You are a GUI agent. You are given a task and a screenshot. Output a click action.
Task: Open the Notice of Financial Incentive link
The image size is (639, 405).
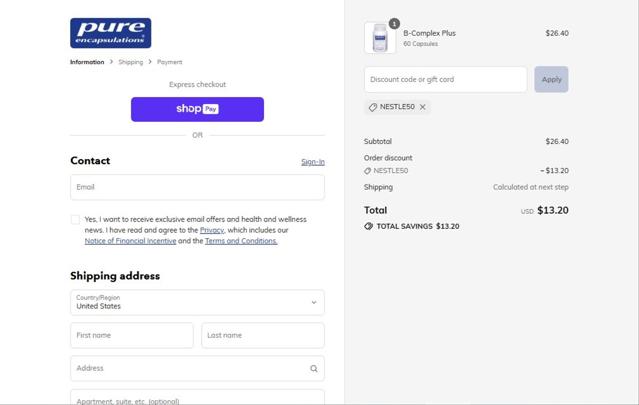(130, 241)
